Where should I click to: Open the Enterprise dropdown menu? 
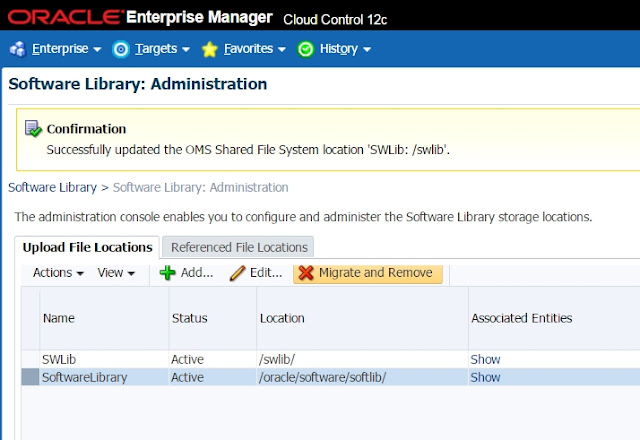coord(66,48)
